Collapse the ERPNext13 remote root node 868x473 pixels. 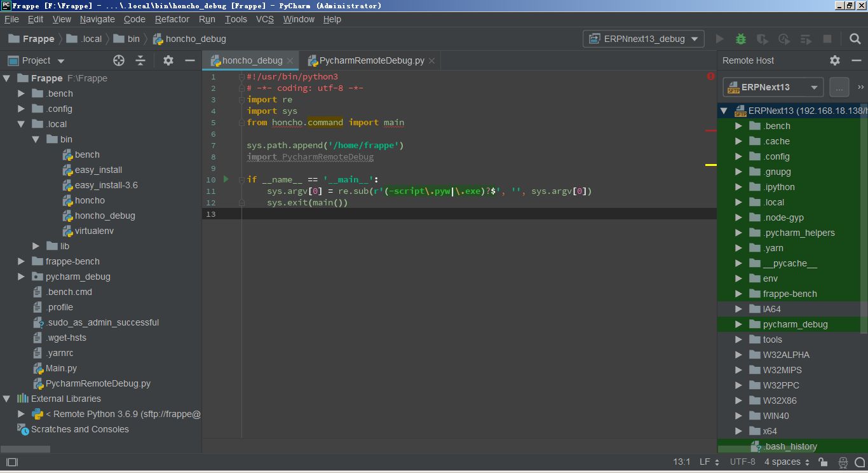[x=724, y=111]
